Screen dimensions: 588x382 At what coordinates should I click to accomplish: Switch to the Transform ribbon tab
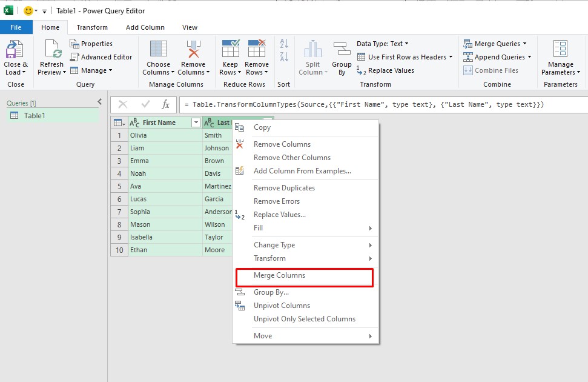pos(92,27)
